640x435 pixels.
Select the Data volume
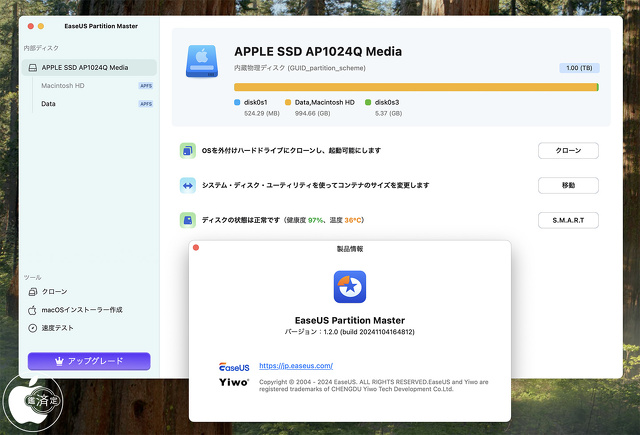48,104
